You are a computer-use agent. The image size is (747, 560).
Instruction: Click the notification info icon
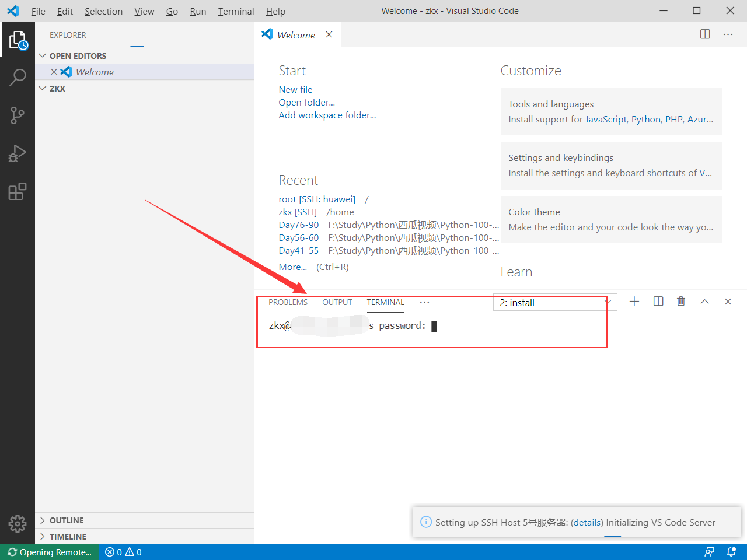point(426,522)
